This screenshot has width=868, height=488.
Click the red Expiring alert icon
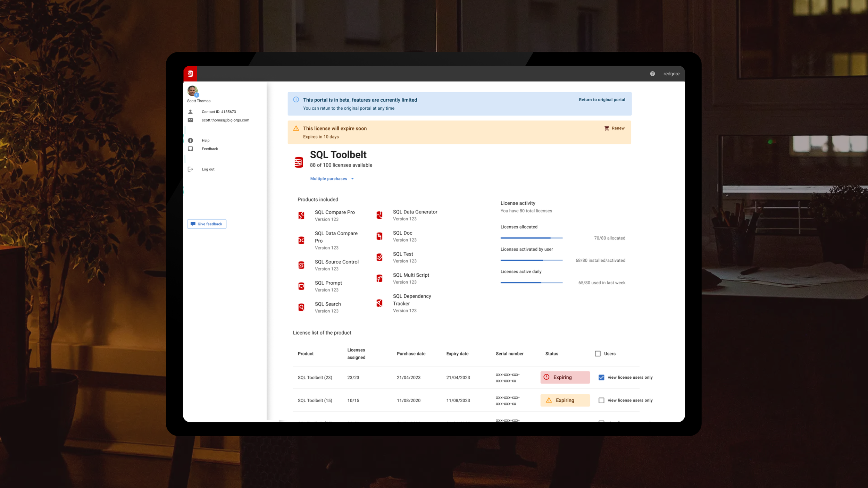coord(546,377)
